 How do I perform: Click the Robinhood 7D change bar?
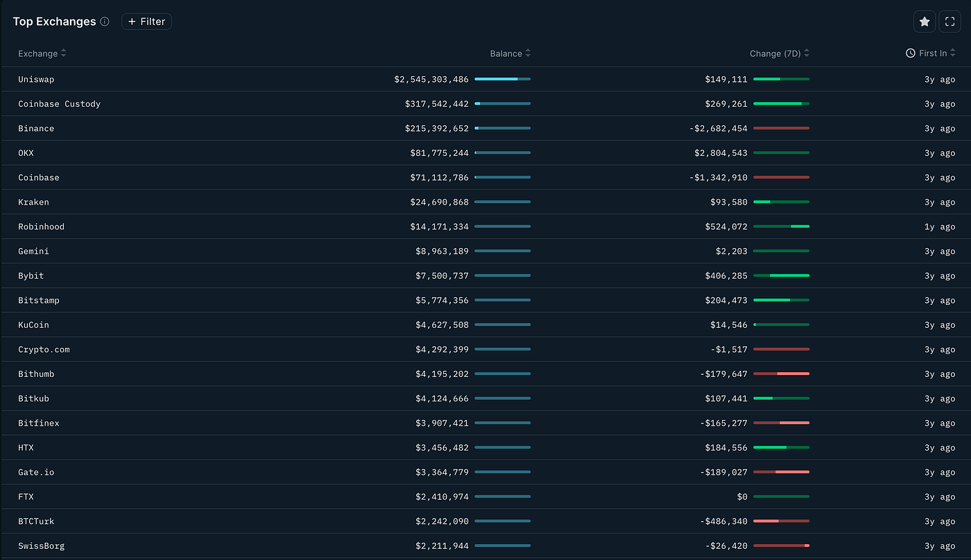[782, 227]
